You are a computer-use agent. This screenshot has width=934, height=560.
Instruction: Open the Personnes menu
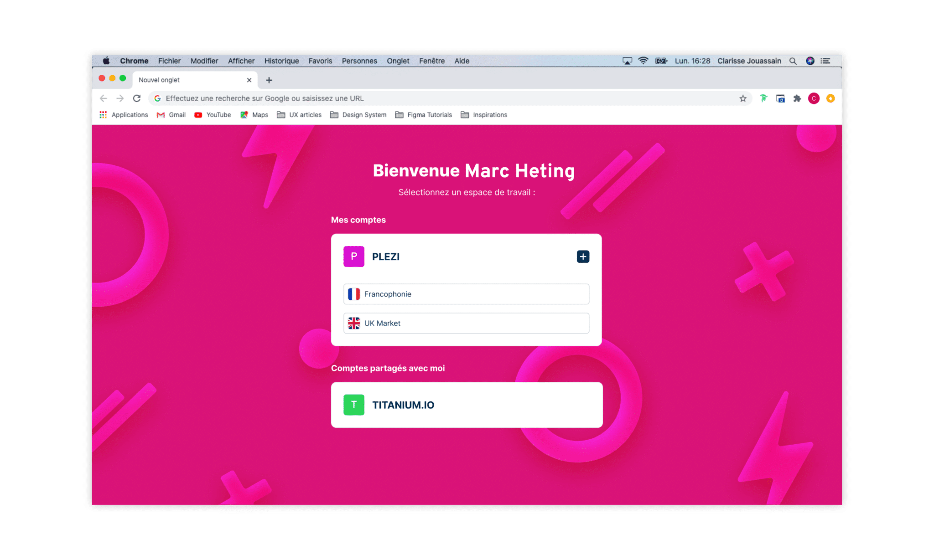pyautogui.click(x=359, y=61)
